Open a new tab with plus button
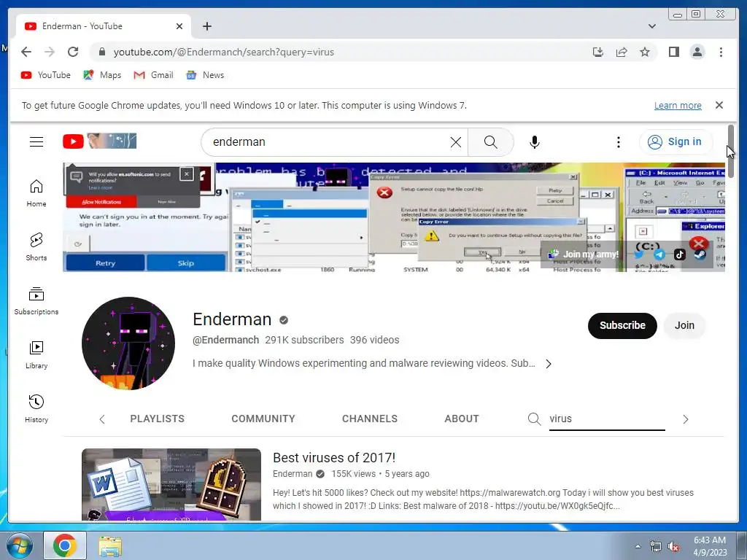The image size is (747, 560). pyautogui.click(x=206, y=26)
